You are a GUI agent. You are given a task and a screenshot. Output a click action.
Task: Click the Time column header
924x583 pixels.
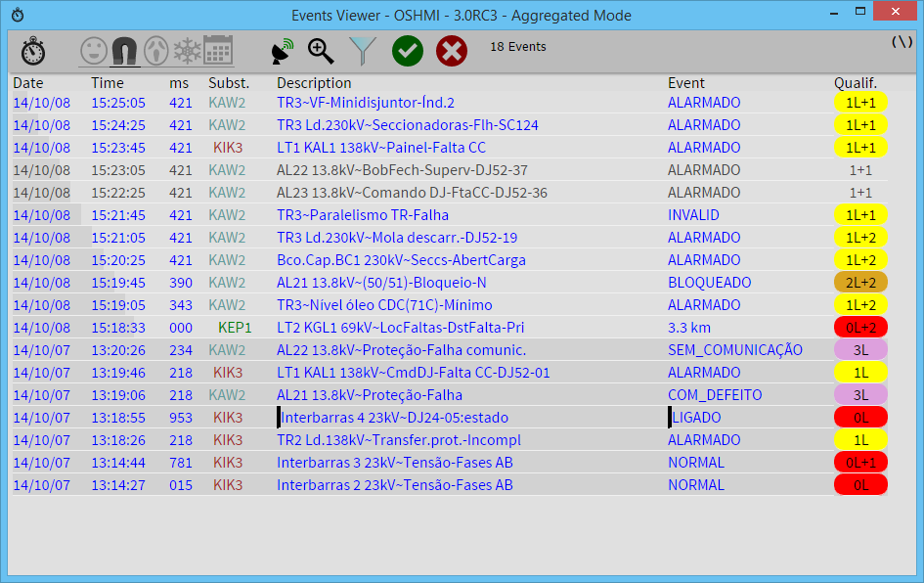click(108, 83)
